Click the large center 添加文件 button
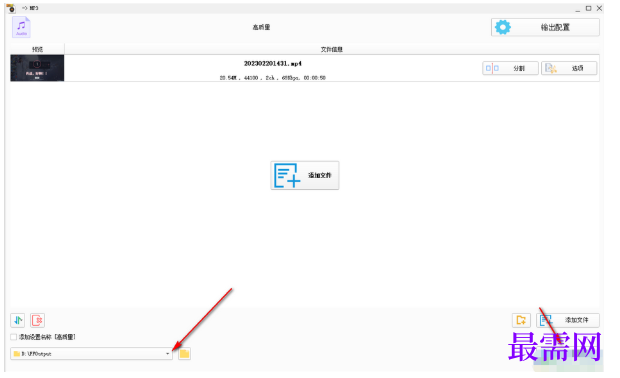The image size is (620, 378). pos(304,175)
